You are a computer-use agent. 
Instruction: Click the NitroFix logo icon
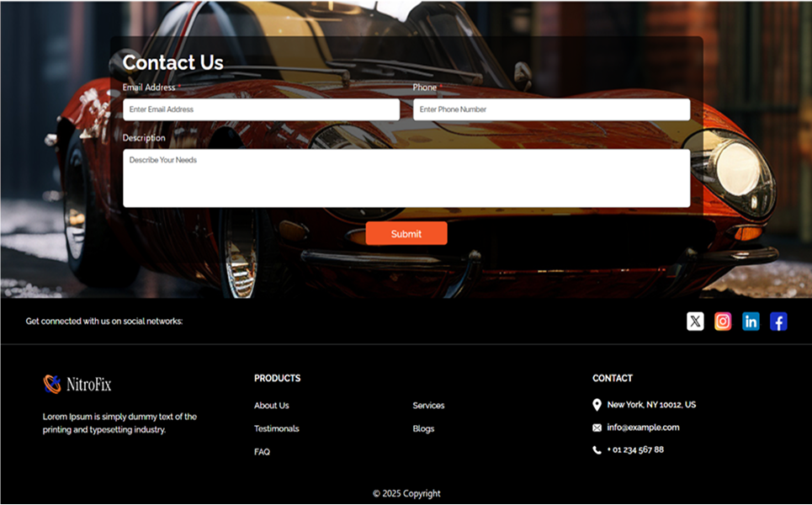(x=52, y=385)
